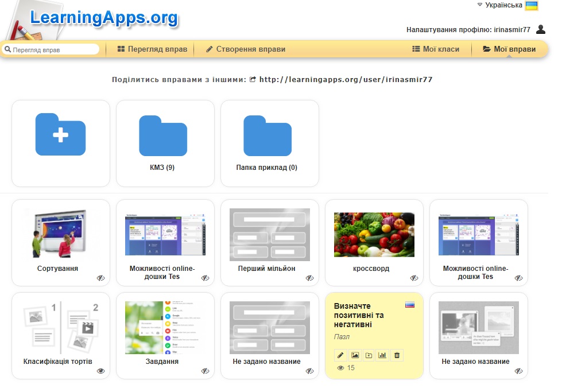Open the Українська language dropdown
Image resolution: width=562 pixels, height=392 pixels.
point(507,5)
